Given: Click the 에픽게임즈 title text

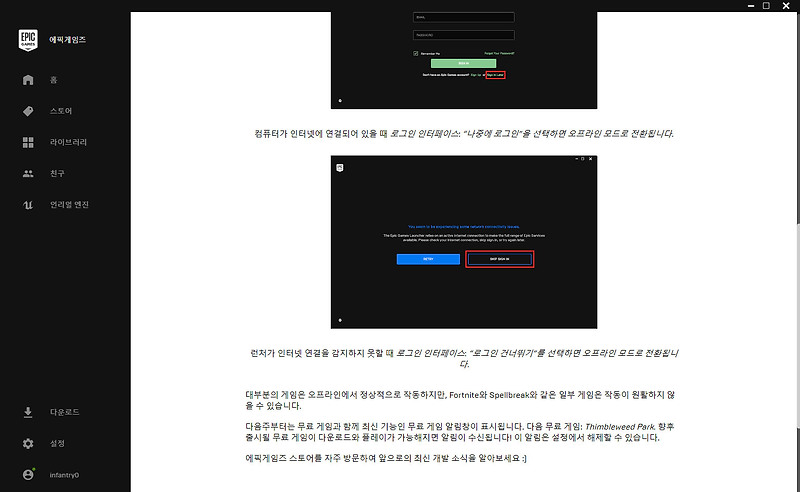Looking at the screenshot, I should [67, 40].
